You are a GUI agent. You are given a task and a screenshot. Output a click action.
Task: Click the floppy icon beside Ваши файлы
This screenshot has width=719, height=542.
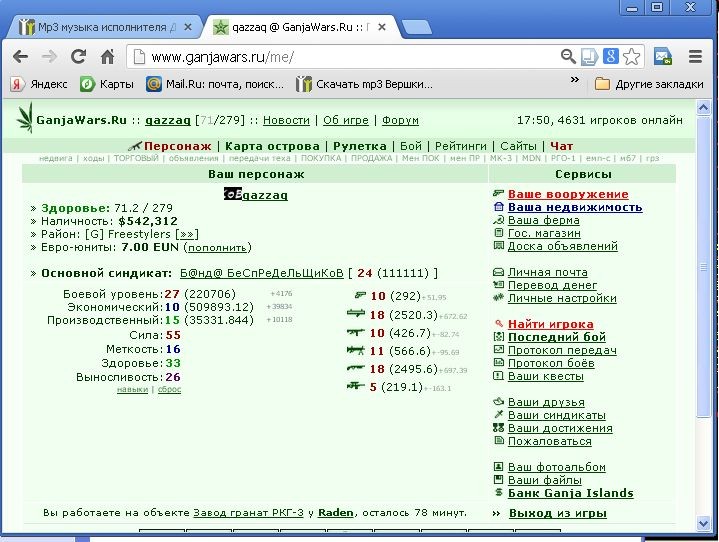(498, 480)
